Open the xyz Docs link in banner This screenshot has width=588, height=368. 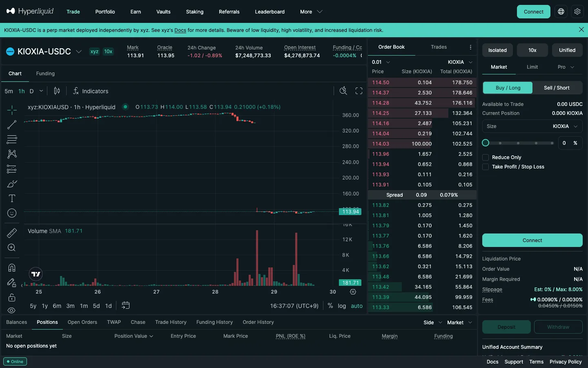[180, 30]
